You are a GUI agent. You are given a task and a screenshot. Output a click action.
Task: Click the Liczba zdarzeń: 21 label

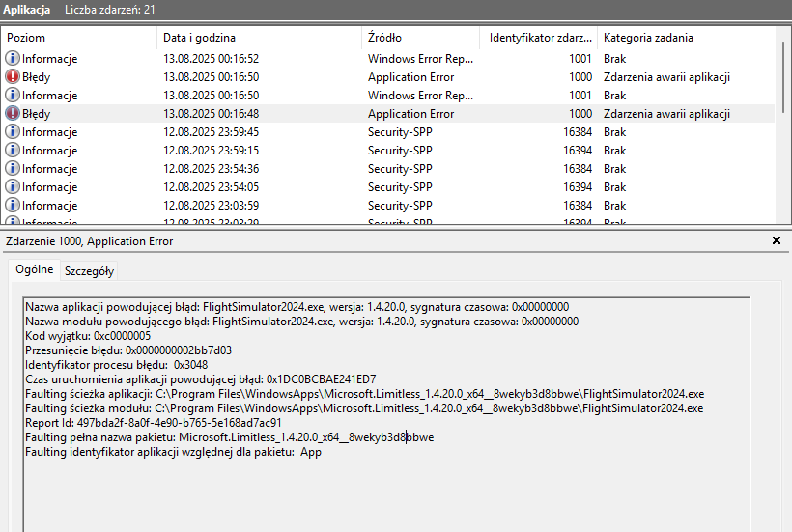click(x=109, y=10)
